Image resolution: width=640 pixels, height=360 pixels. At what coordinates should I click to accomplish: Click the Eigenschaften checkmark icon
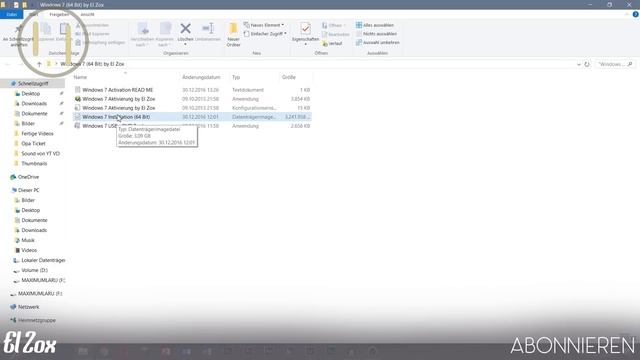point(305,29)
